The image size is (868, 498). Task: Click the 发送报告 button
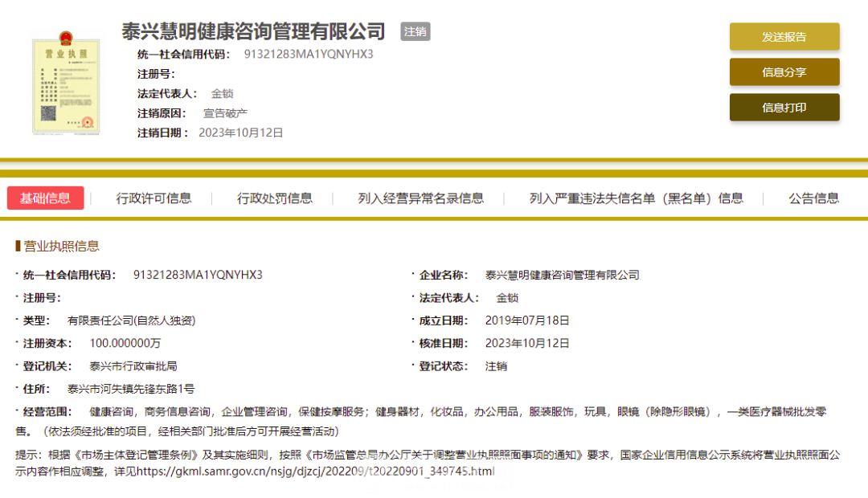point(784,36)
